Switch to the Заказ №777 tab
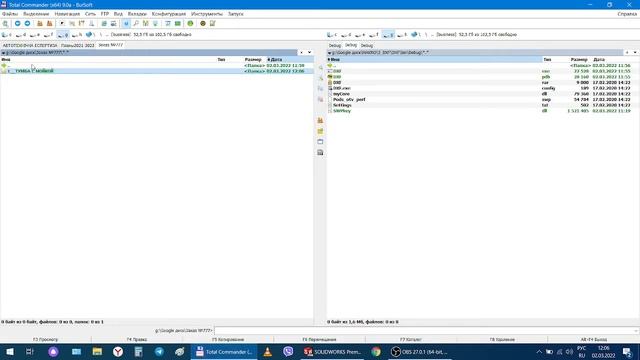The image size is (640, 360). coord(110,45)
